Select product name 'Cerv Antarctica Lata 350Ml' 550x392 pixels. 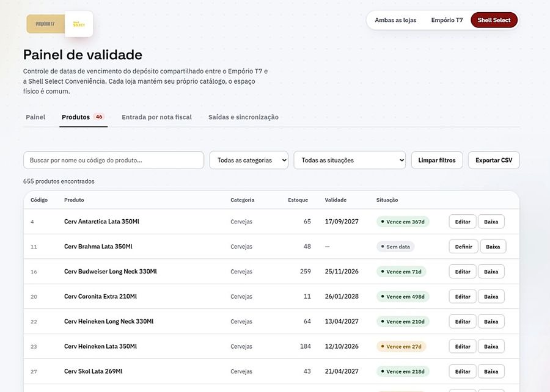point(101,222)
